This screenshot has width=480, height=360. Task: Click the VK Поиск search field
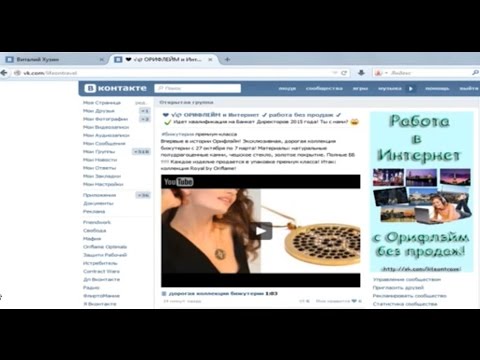198,88
